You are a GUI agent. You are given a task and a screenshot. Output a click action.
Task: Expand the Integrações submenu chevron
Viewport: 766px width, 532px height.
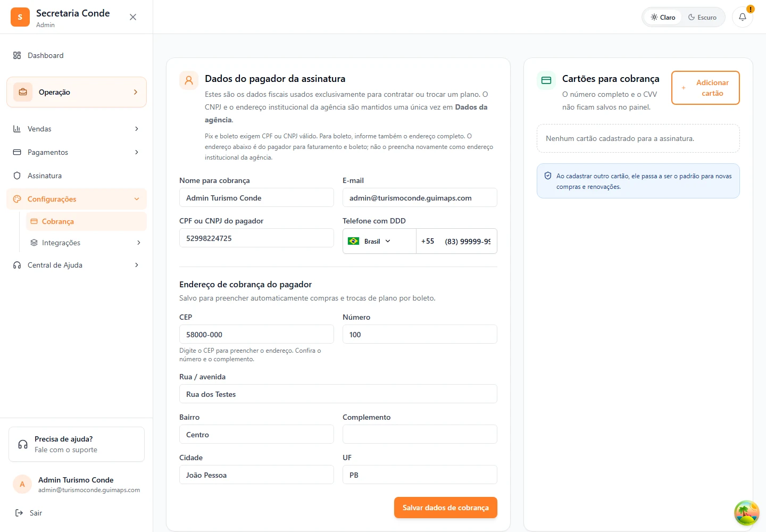coord(139,243)
